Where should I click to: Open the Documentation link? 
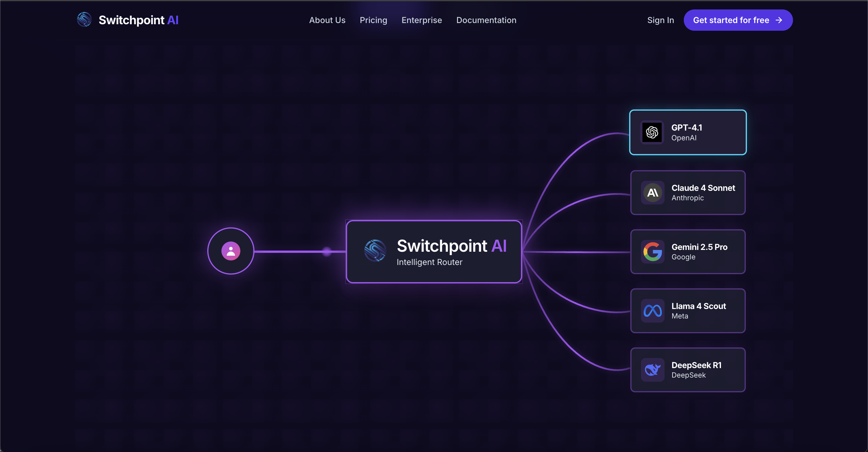[x=486, y=20]
